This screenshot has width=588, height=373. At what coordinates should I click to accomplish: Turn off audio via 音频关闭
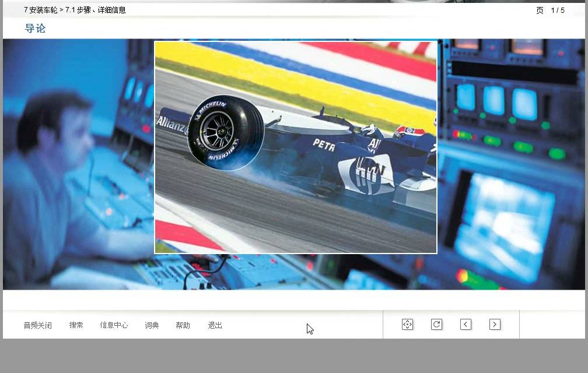pos(37,325)
